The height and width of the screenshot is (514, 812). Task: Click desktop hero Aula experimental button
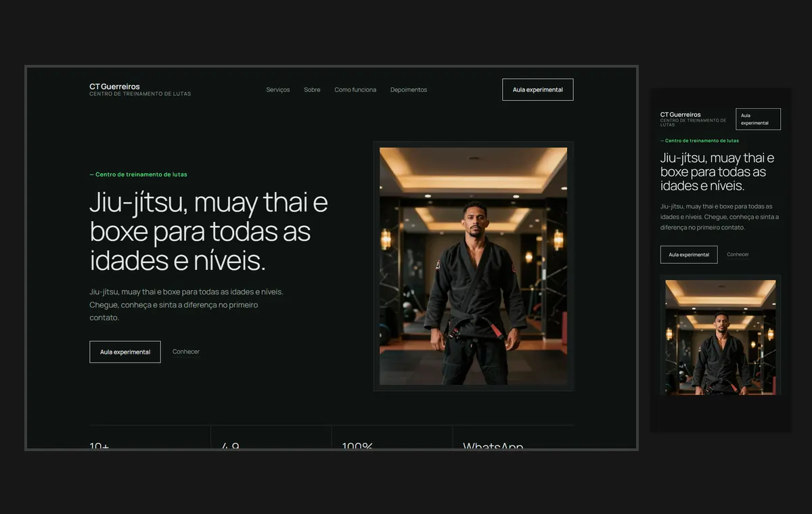pyautogui.click(x=125, y=352)
